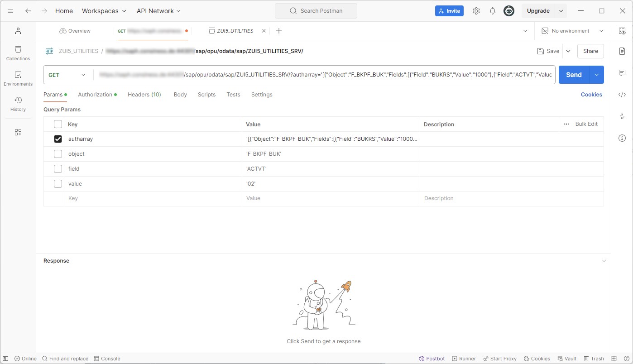Open the GET method dropdown
The height and width of the screenshot is (364, 633).
pyautogui.click(x=67, y=75)
